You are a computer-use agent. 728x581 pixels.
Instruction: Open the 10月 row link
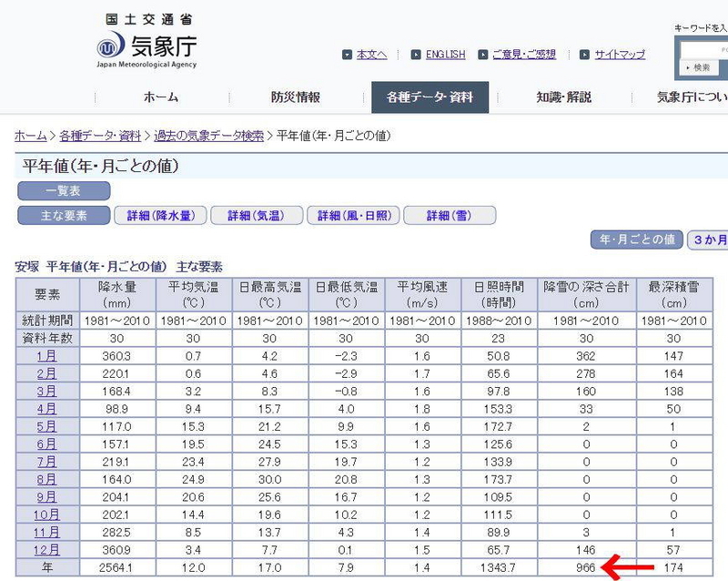(47, 515)
